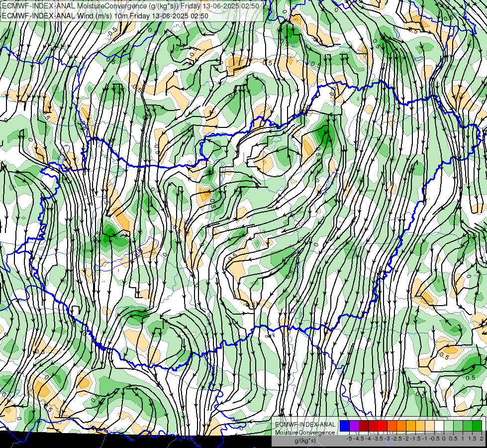Click the -4 tick label on the color scale
The image size is (487, 448).
(368, 439)
